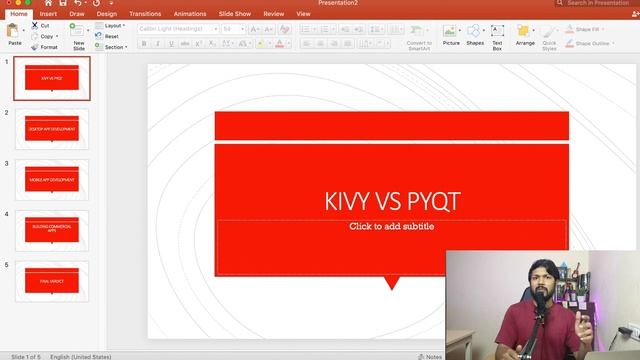
Task: Open the Shape Fill dropdown arrow
Action: pyautogui.click(x=603, y=29)
